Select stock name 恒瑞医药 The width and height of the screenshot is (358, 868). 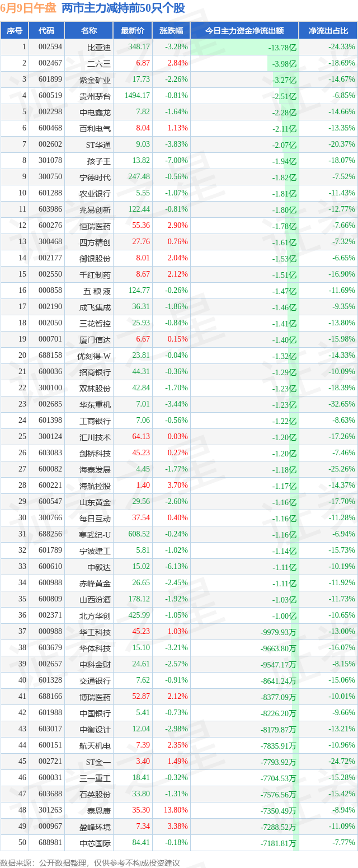tap(95, 226)
